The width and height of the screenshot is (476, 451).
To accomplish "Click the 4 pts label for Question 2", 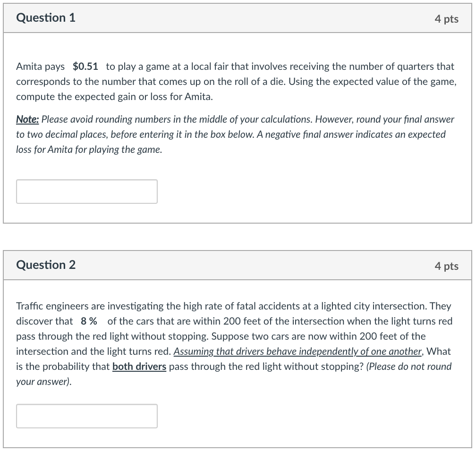I will pyautogui.click(x=447, y=266).
